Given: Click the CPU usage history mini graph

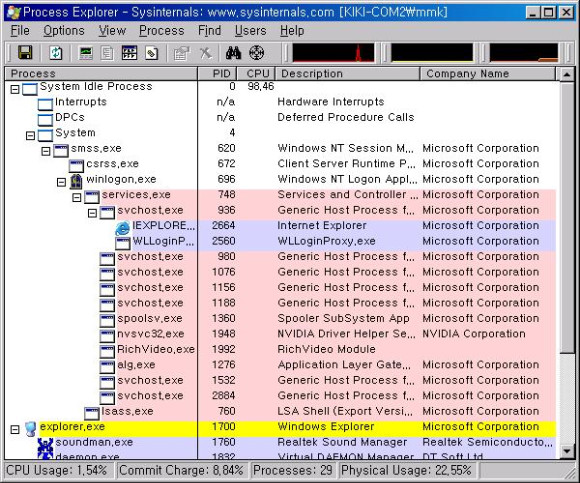Looking at the screenshot, I should (333, 53).
